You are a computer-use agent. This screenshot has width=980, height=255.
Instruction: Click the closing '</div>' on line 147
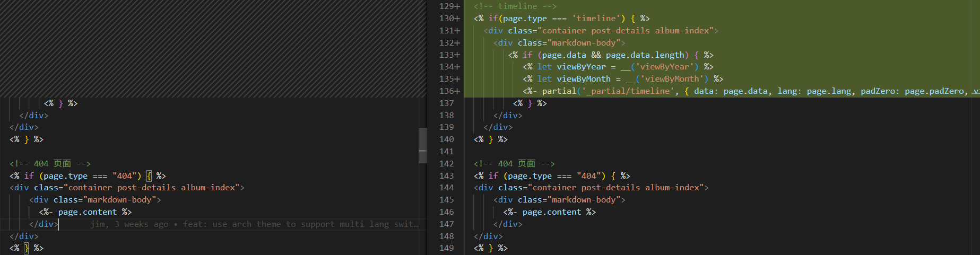(508, 224)
